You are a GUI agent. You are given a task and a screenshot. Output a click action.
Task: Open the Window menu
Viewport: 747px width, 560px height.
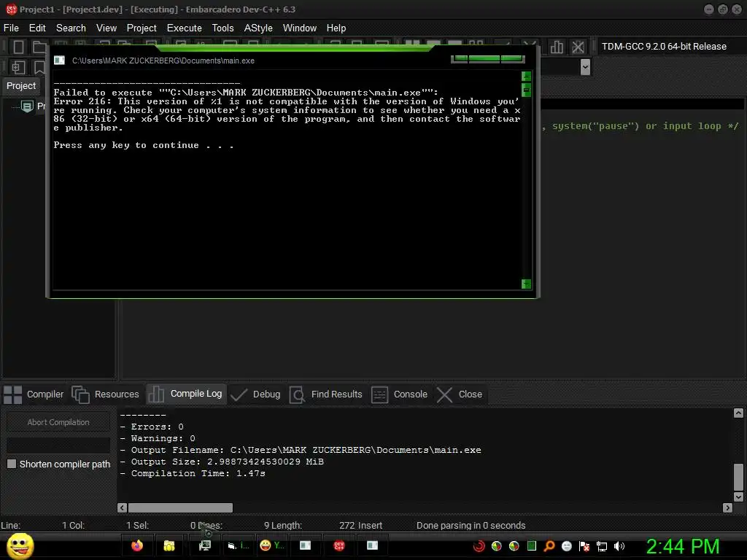pos(300,28)
